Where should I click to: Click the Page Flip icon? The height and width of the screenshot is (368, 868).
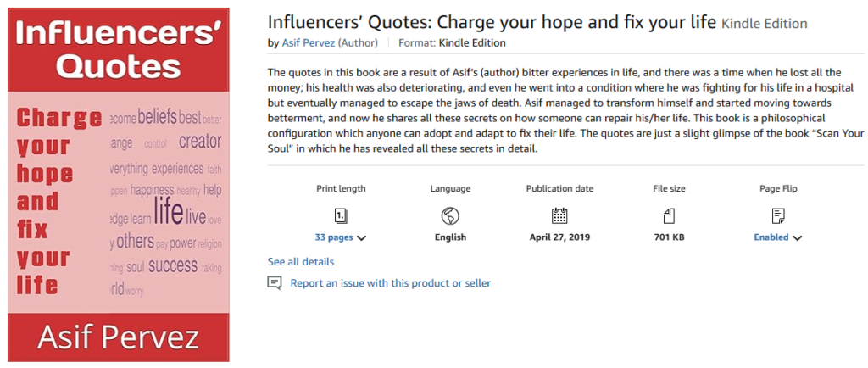778,215
